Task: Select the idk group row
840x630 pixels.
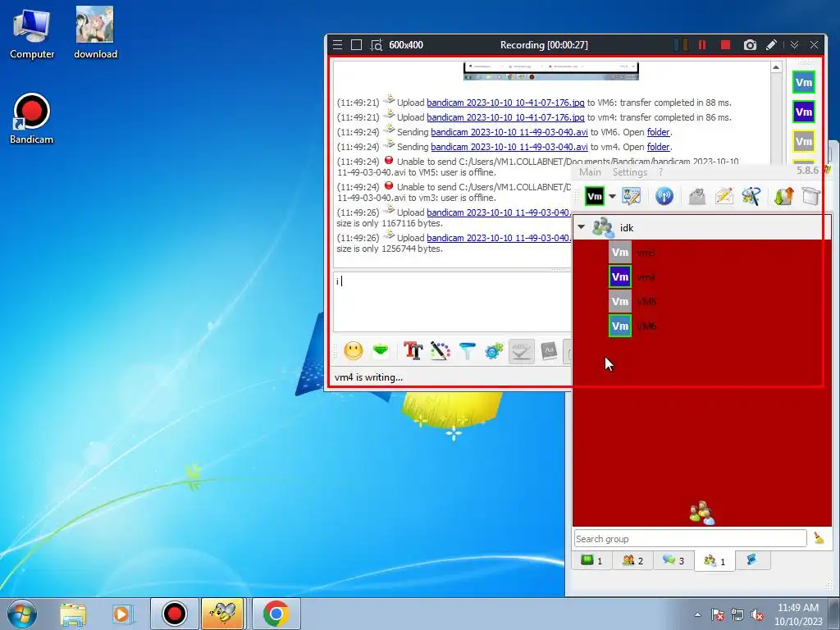Action: click(x=702, y=227)
